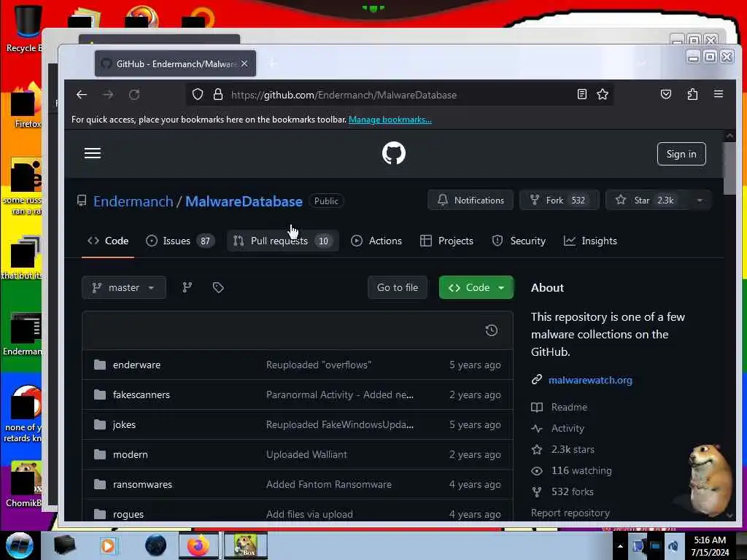The width and height of the screenshot is (747, 560).
Task: Reload the page with the refresh icon
Action: click(134, 94)
